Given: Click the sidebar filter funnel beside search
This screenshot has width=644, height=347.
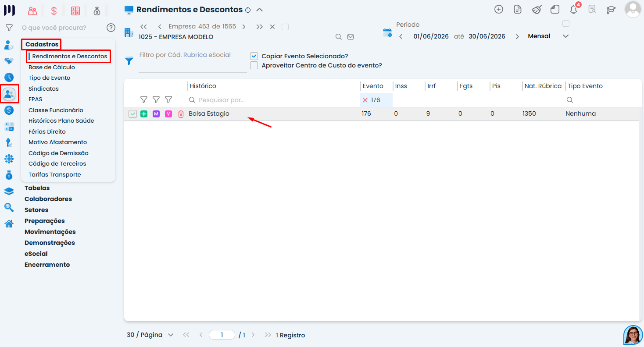Looking at the screenshot, I should [9, 28].
